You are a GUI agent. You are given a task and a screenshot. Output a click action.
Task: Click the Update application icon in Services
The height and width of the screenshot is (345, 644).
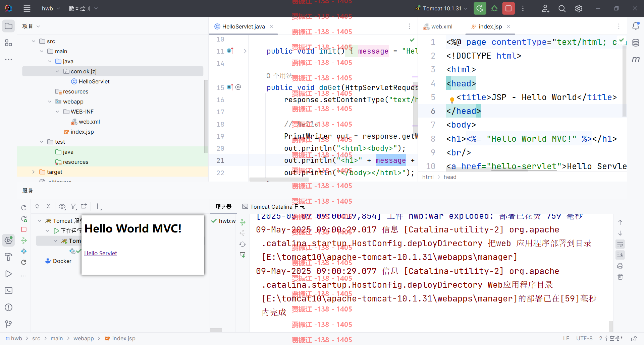24,262
